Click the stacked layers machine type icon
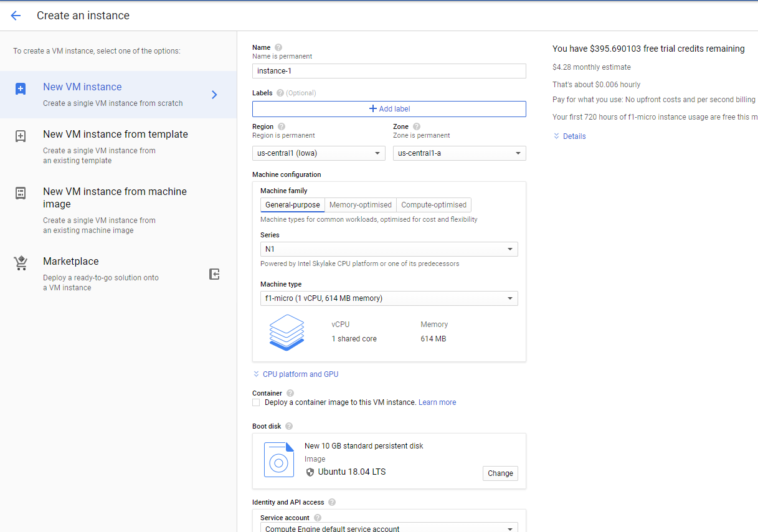The height and width of the screenshot is (532, 758). [287, 333]
